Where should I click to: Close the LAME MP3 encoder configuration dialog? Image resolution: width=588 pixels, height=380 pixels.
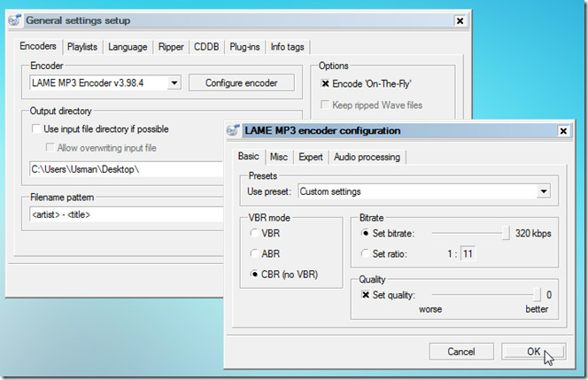pyautogui.click(x=563, y=131)
